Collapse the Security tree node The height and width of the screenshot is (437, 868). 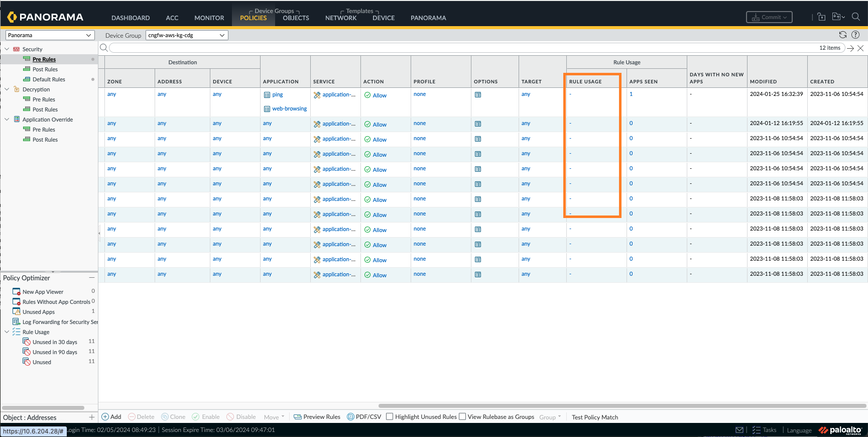(7, 49)
